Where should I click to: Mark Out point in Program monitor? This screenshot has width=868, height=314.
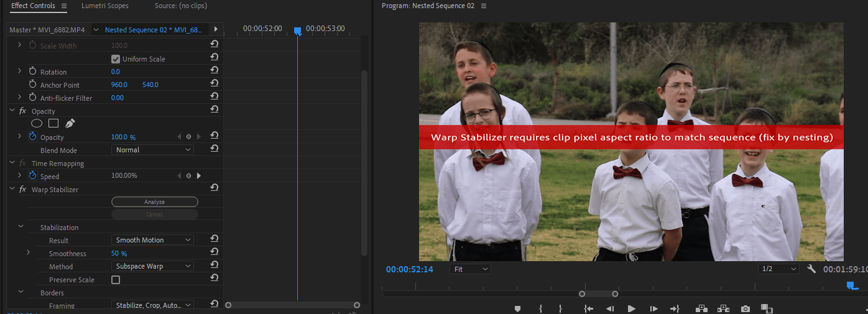tap(560, 308)
